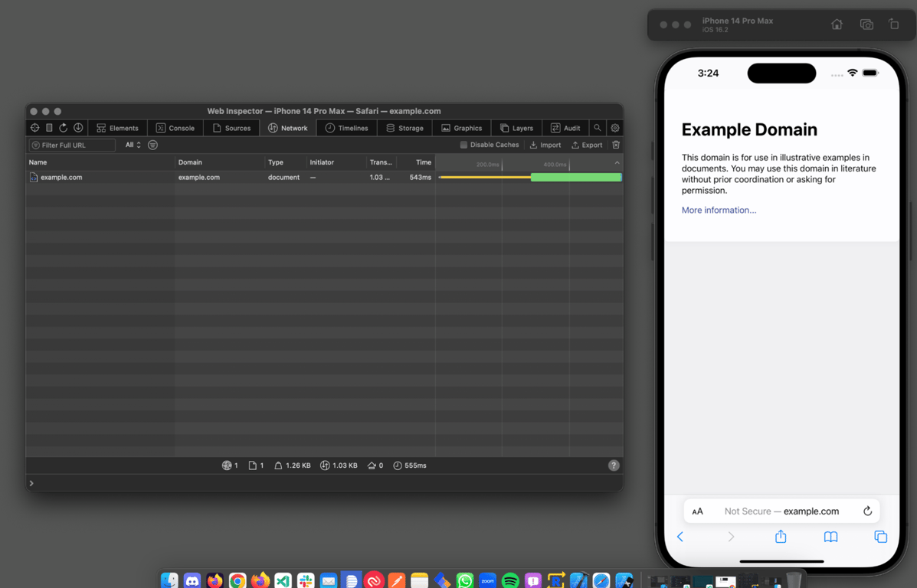
Task: Open the Elements tab
Action: [117, 128]
